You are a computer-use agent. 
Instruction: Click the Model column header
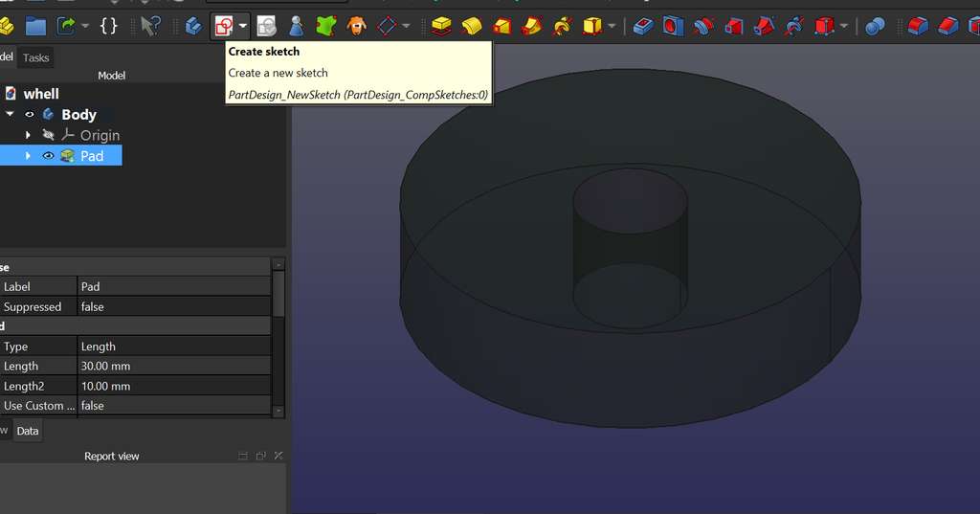tap(111, 75)
